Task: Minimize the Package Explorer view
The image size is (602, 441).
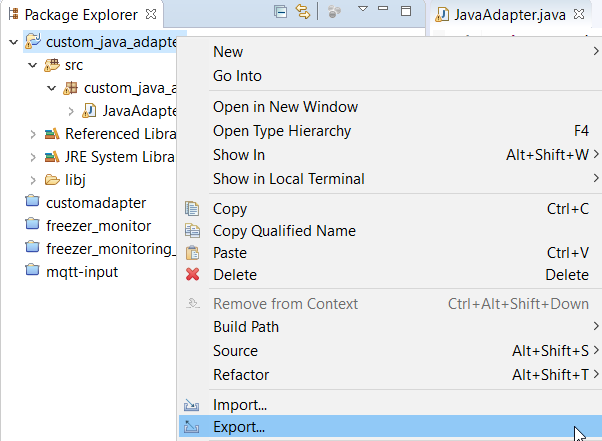Action: 383,8
